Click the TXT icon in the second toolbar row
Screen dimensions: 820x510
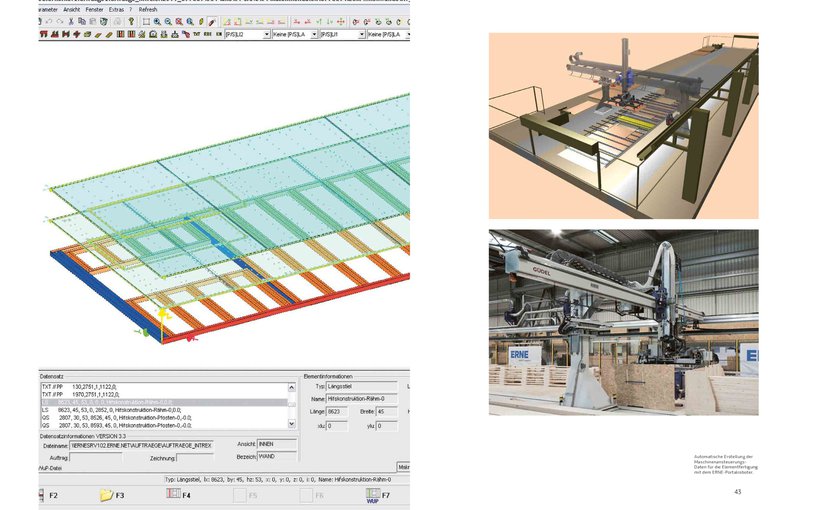coord(196,34)
